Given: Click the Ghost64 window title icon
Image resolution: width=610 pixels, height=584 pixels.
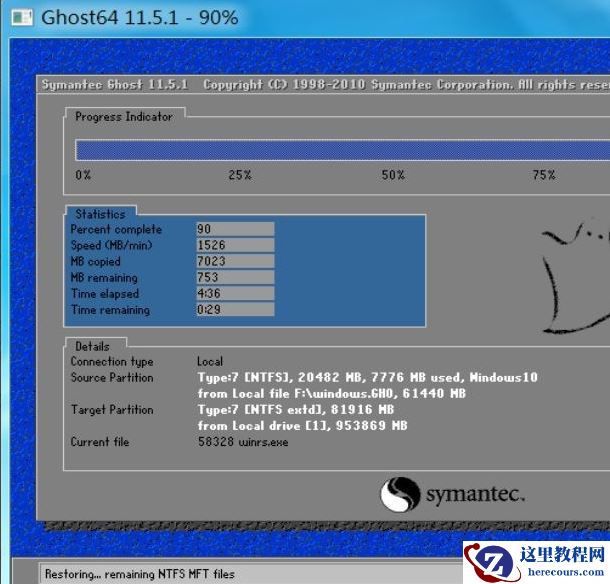Looking at the screenshot, I should pos(22,17).
